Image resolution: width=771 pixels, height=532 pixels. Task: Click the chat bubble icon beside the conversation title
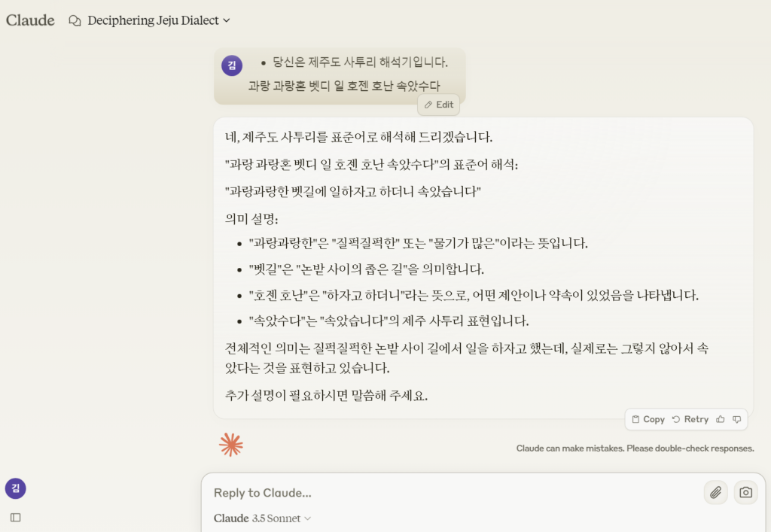(x=75, y=21)
